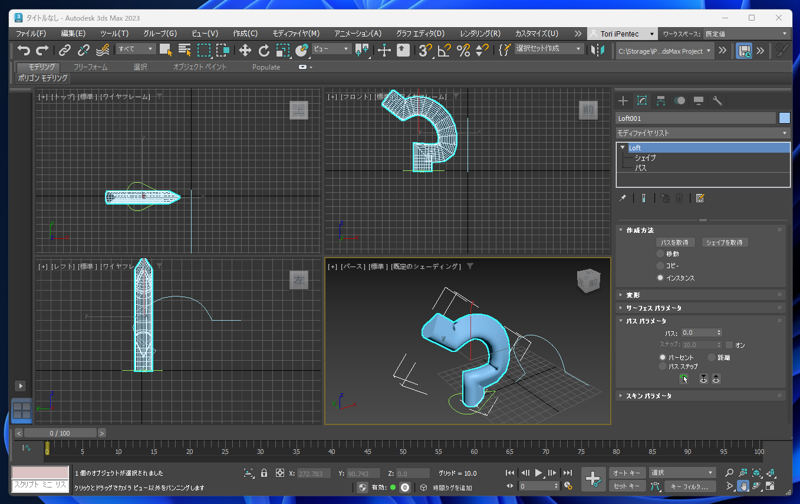800x504 pixels.
Task: Click the Play Animation button
Action: coord(538,473)
